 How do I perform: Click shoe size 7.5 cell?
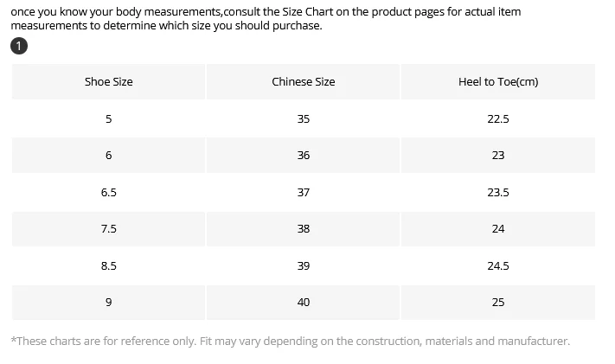pos(109,228)
